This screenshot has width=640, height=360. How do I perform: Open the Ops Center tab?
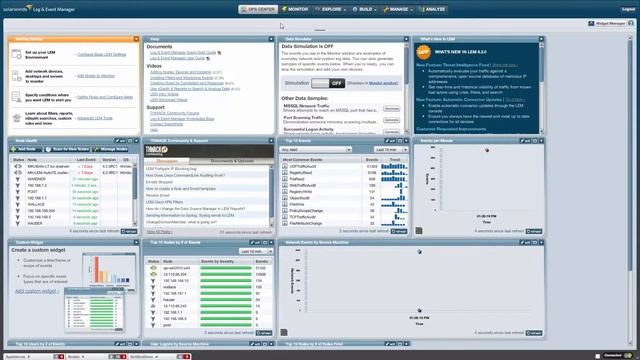[x=258, y=9]
